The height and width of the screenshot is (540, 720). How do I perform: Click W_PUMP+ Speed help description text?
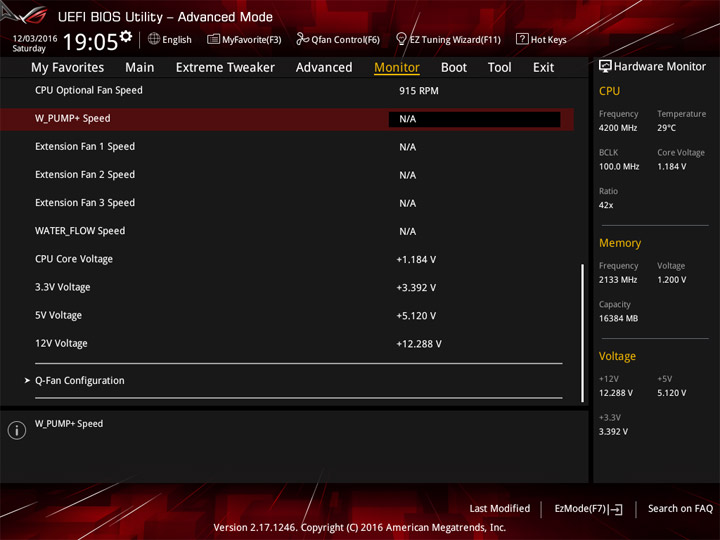coord(69,424)
